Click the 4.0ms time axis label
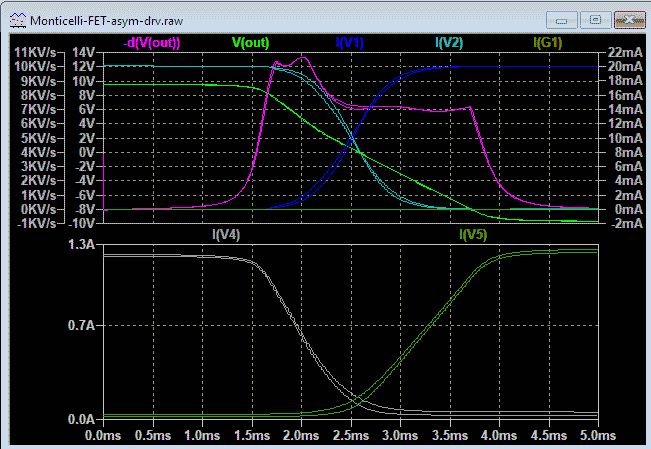This screenshot has height=449, width=651. click(x=499, y=436)
